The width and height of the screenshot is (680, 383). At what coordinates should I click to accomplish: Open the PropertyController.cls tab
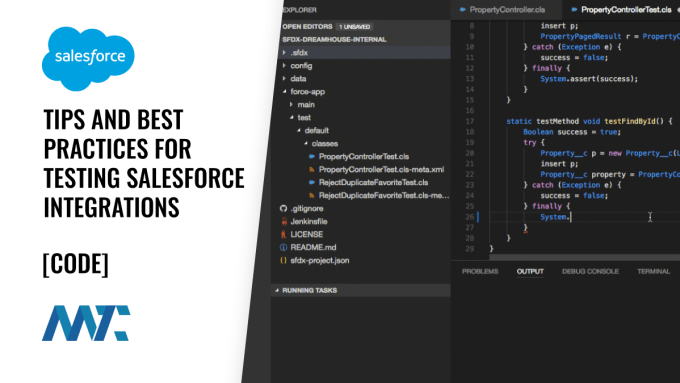[507, 10]
